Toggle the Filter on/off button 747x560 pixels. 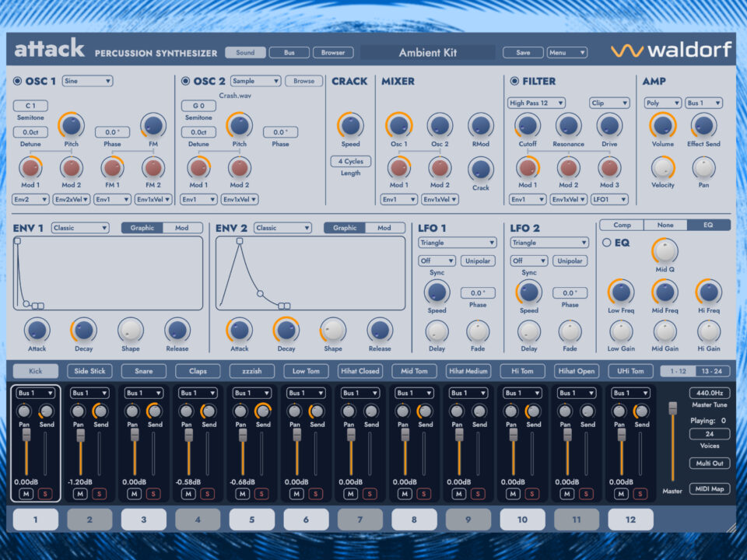(514, 81)
